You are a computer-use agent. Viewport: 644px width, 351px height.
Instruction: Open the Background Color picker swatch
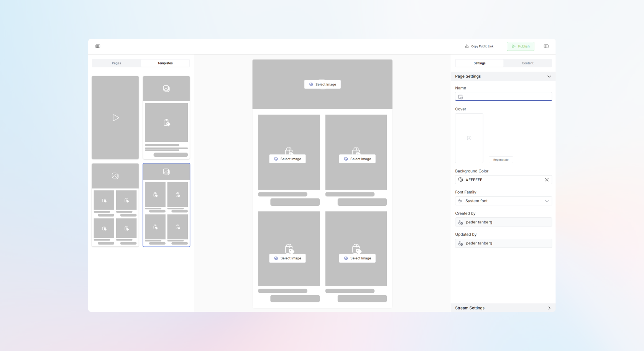[x=460, y=179]
